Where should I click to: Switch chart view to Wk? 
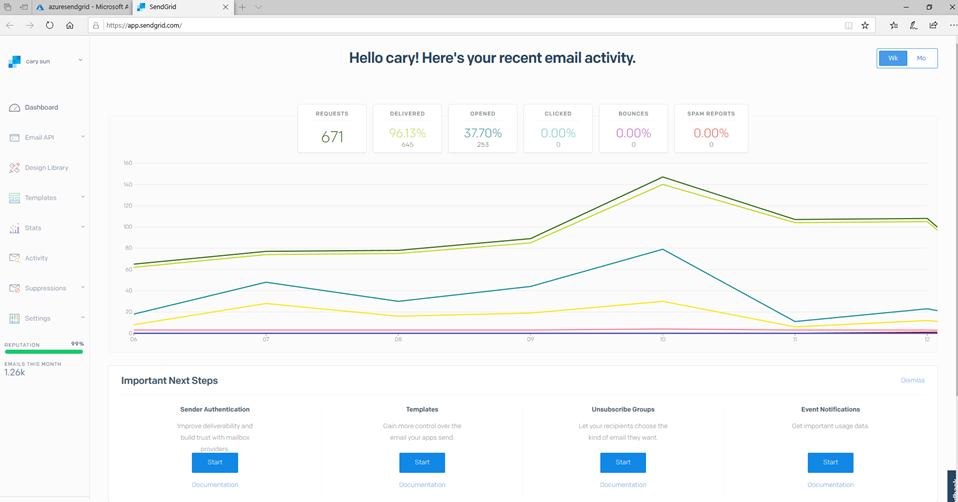coord(893,58)
